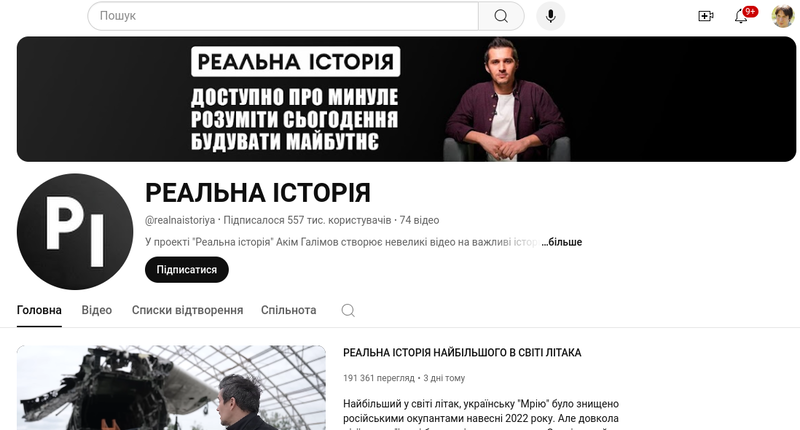Click the featured video description text
The height and width of the screenshot is (430, 800).
(481, 414)
